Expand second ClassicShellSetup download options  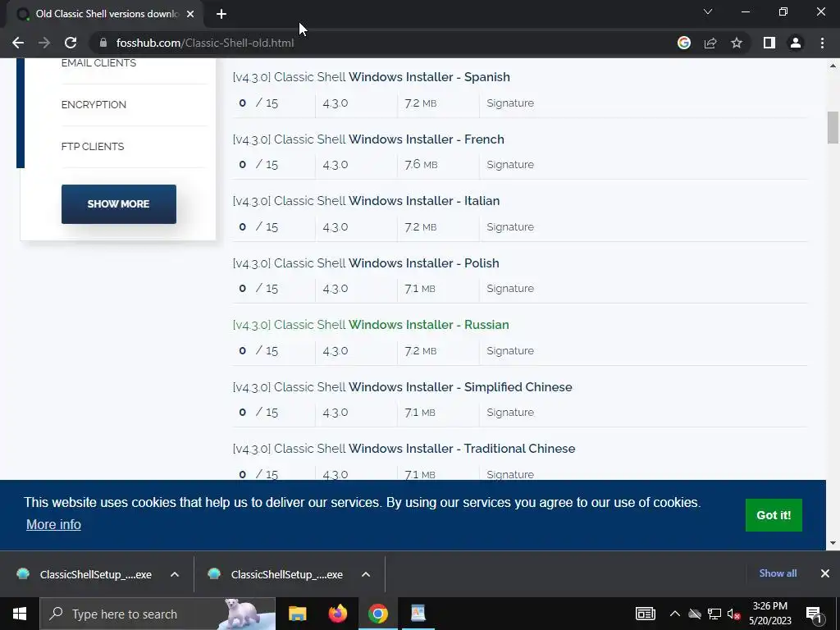pos(366,574)
